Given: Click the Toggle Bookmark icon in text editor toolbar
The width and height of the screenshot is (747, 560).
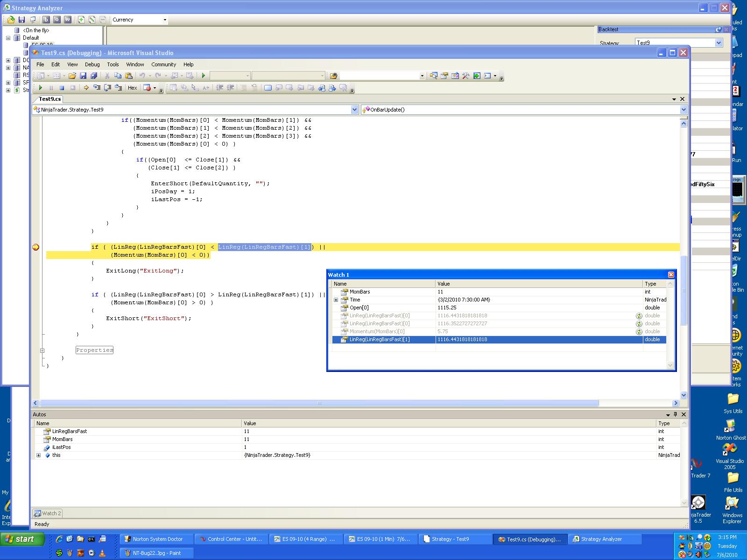Looking at the screenshot, I should pos(268,88).
